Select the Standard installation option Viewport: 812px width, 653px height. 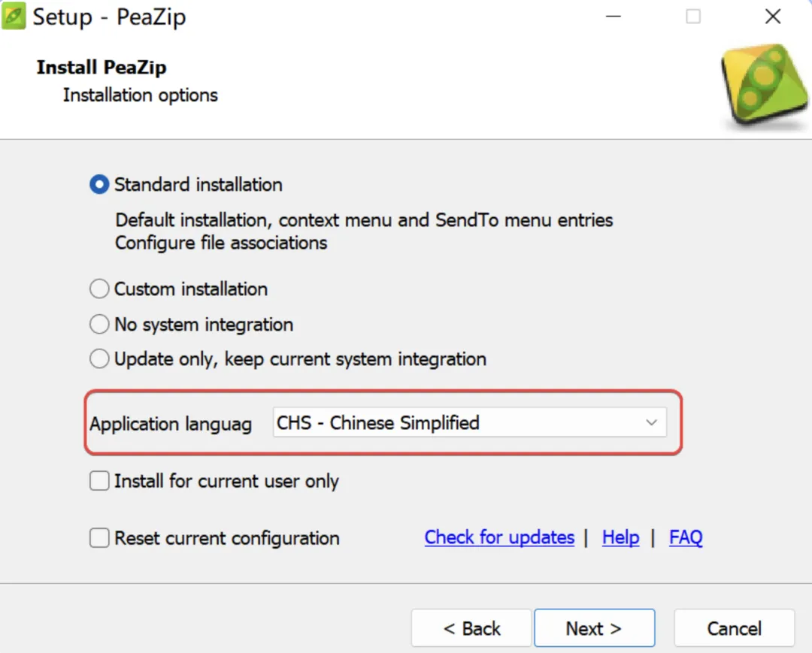tap(99, 185)
